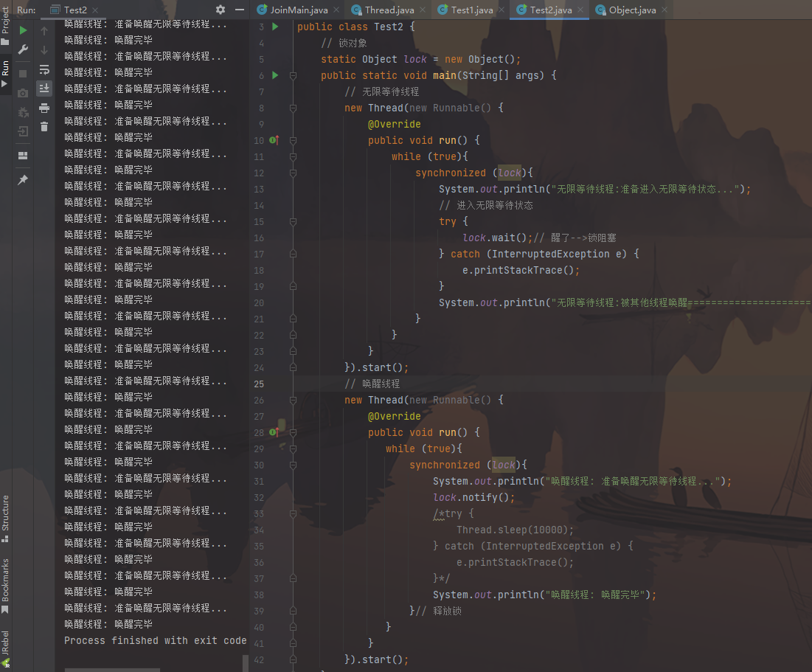Rerun Test2 with the green play button

(23, 30)
